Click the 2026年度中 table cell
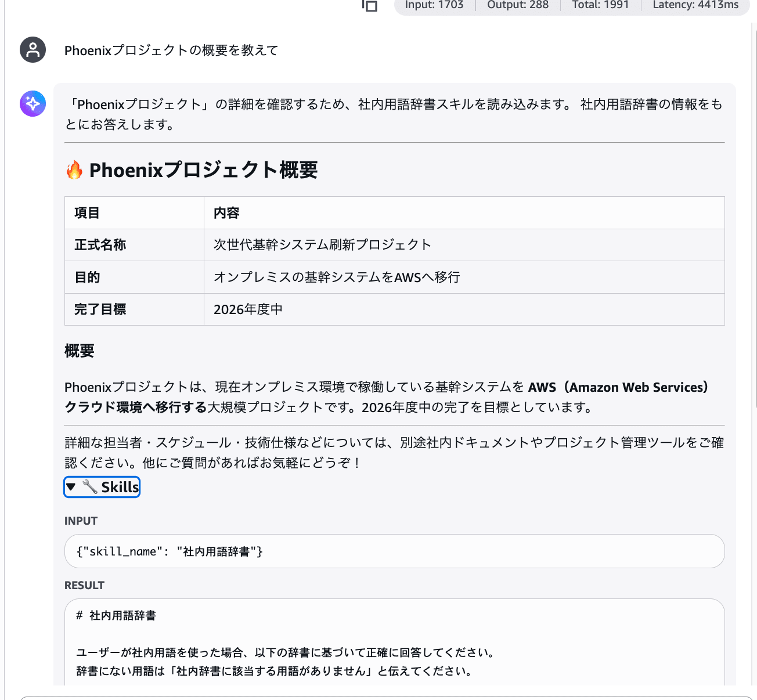Screen dimensions: 757x700 464,309
